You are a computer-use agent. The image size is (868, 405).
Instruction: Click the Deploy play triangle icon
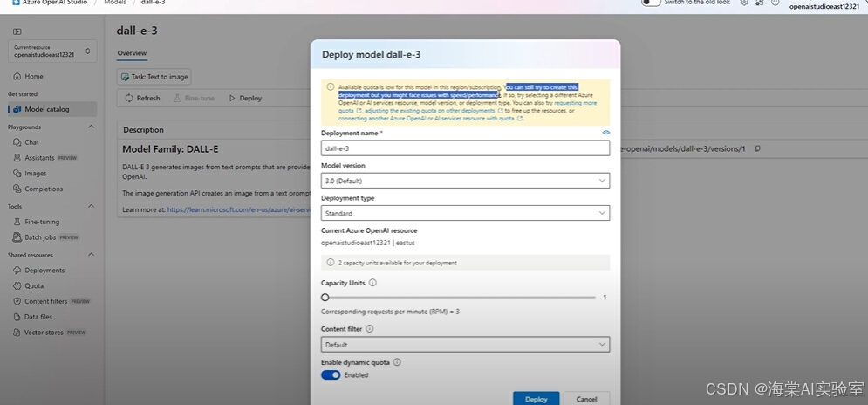click(x=232, y=98)
